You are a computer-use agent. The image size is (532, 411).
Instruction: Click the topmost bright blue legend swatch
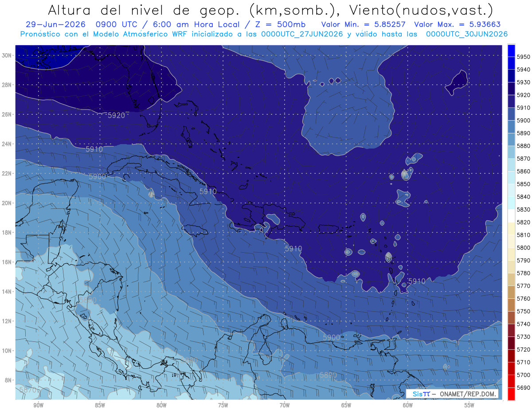(x=511, y=50)
